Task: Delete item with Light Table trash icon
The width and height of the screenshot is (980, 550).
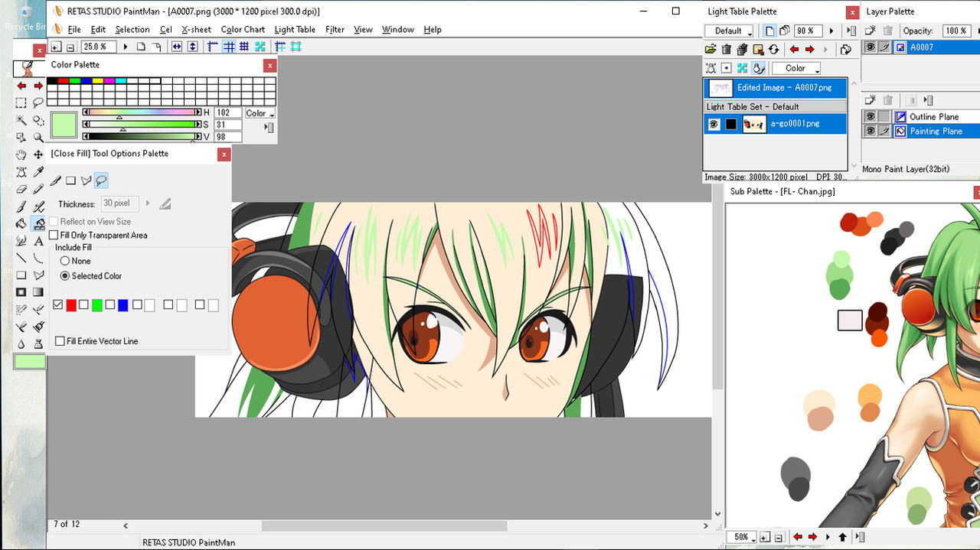Action: [727, 50]
